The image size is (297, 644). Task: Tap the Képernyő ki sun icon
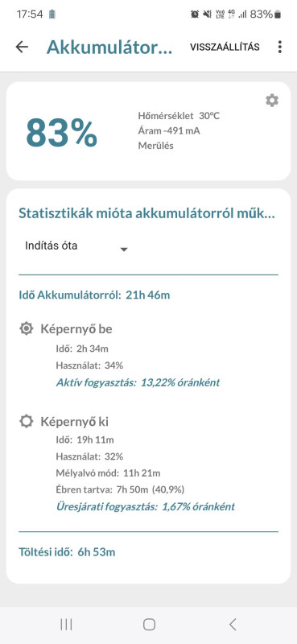click(x=27, y=421)
